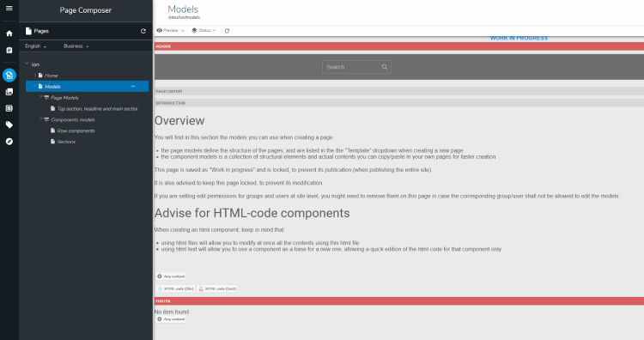Image resolution: width=644 pixels, height=340 pixels.
Task: Expand the Home tree node
Action: pos(35,76)
